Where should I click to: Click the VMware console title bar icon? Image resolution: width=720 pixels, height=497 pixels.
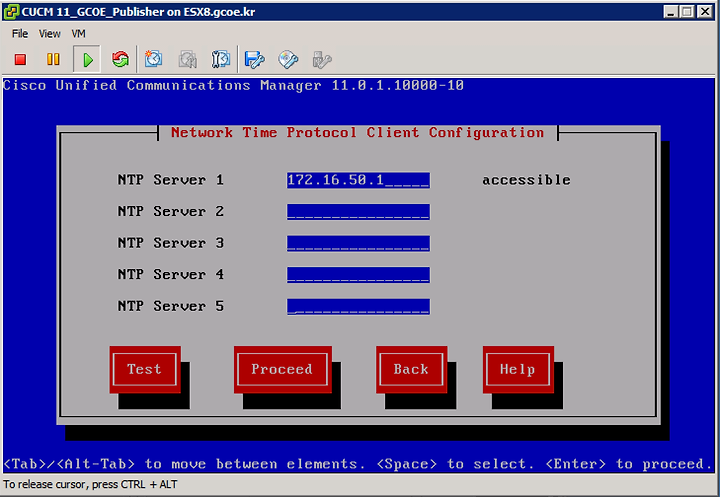click(11, 11)
